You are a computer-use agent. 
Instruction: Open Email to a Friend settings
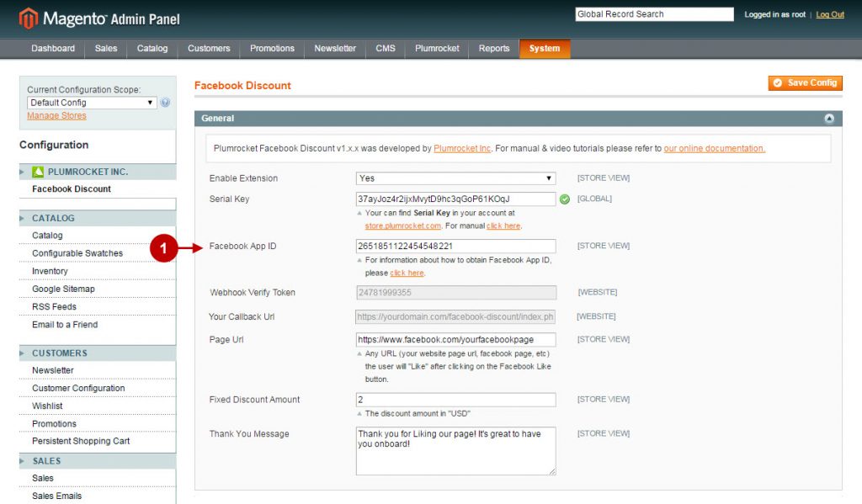coord(65,325)
